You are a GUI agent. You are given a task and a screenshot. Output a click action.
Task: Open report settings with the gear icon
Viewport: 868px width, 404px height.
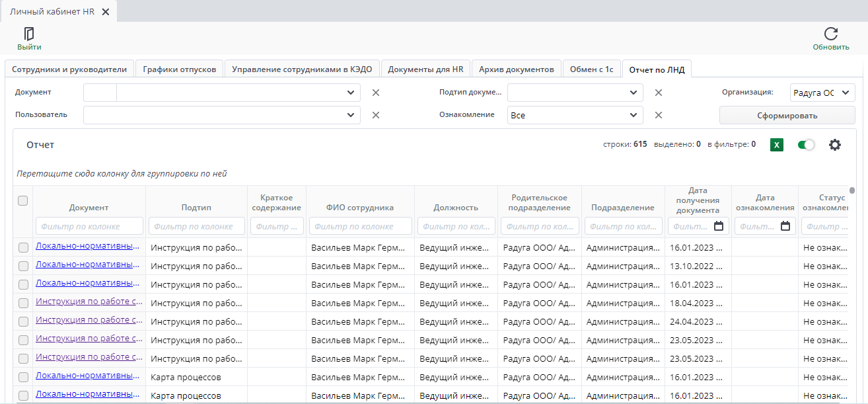point(835,145)
